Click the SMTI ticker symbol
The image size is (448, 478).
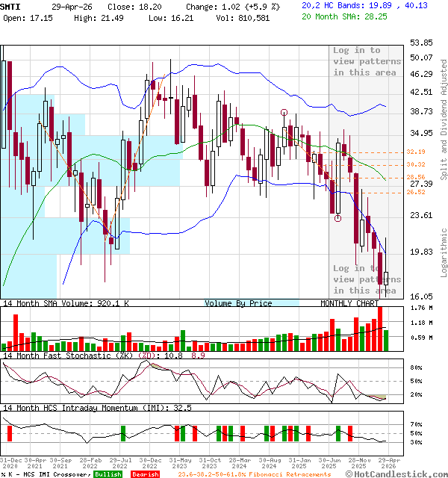pyautogui.click(x=11, y=5)
